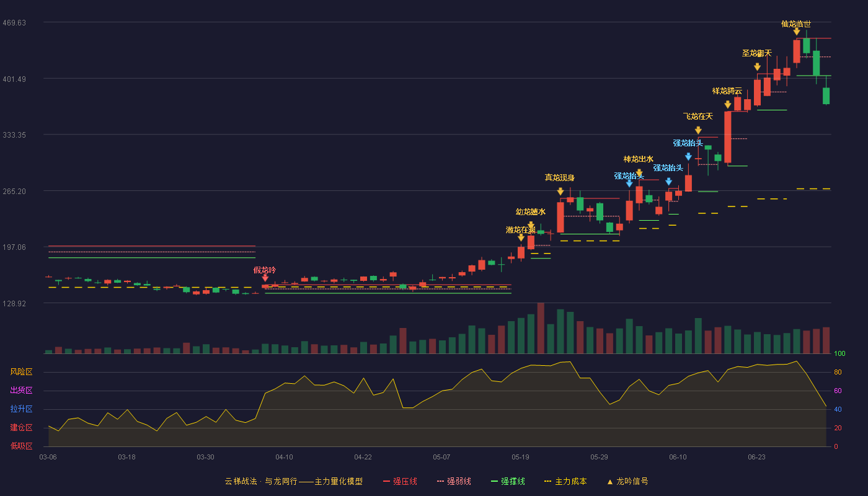Click the 建仓区 zone label

pos(21,428)
